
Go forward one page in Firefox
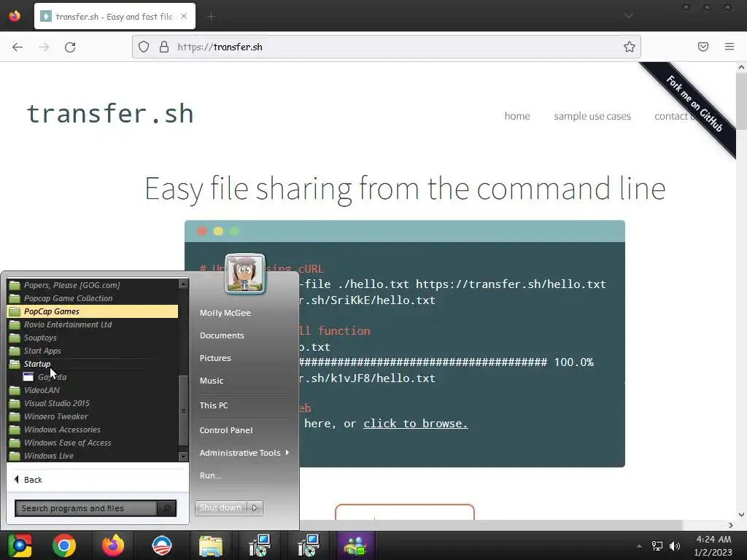(44, 47)
